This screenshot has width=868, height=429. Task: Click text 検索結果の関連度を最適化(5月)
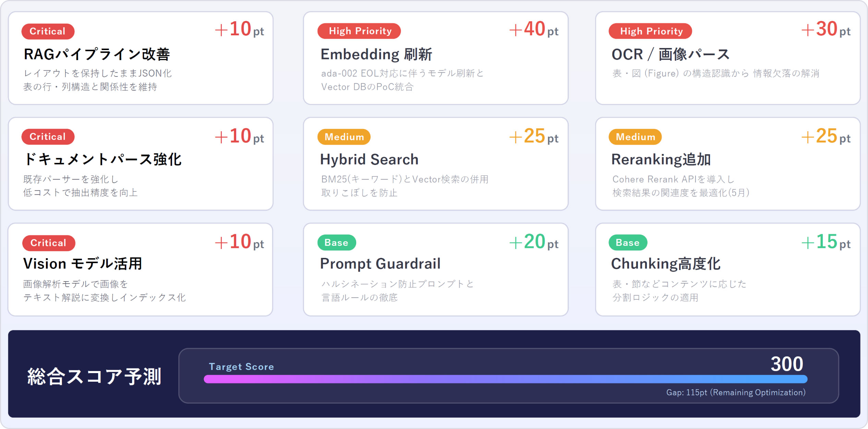point(681,192)
